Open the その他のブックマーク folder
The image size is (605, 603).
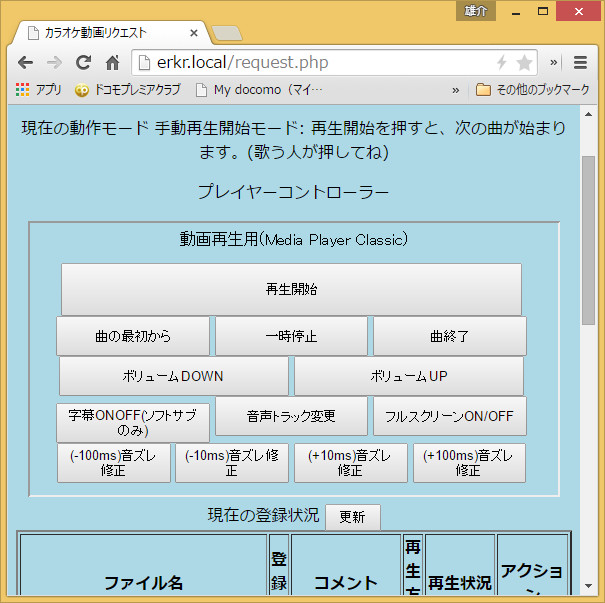532,90
